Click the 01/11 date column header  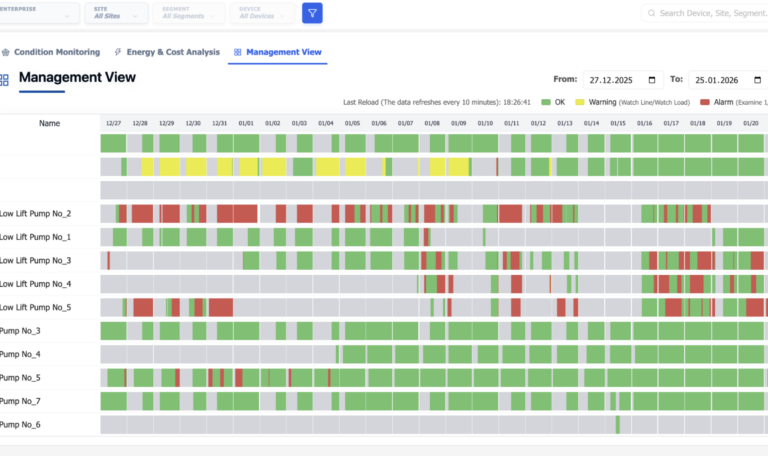coord(511,123)
